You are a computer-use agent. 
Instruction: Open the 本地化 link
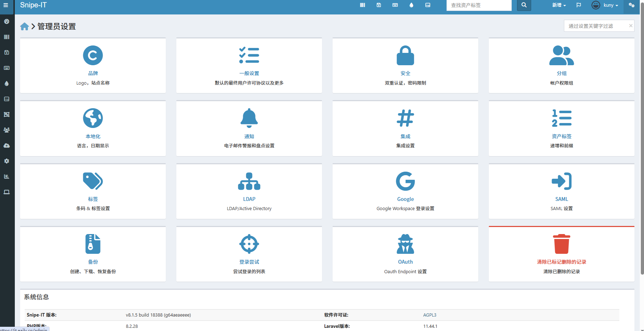93,136
